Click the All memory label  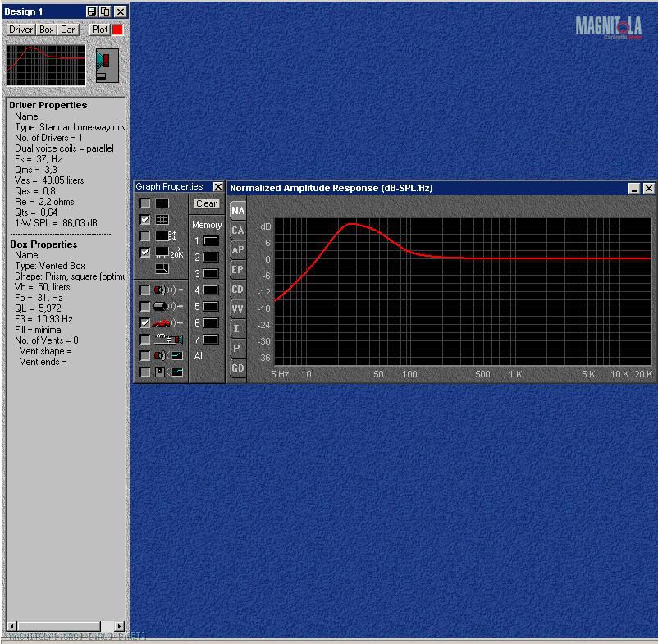199,356
